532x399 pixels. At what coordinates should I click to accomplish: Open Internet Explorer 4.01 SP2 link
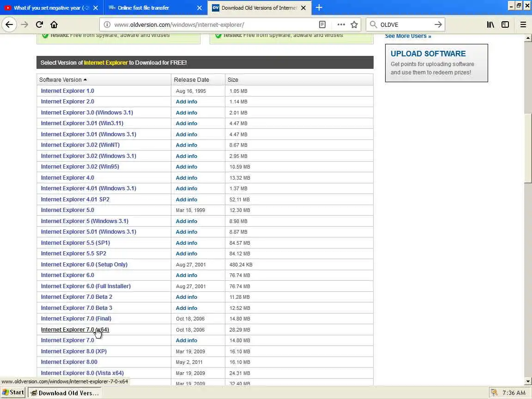pyautogui.click(x=75, y=199)
